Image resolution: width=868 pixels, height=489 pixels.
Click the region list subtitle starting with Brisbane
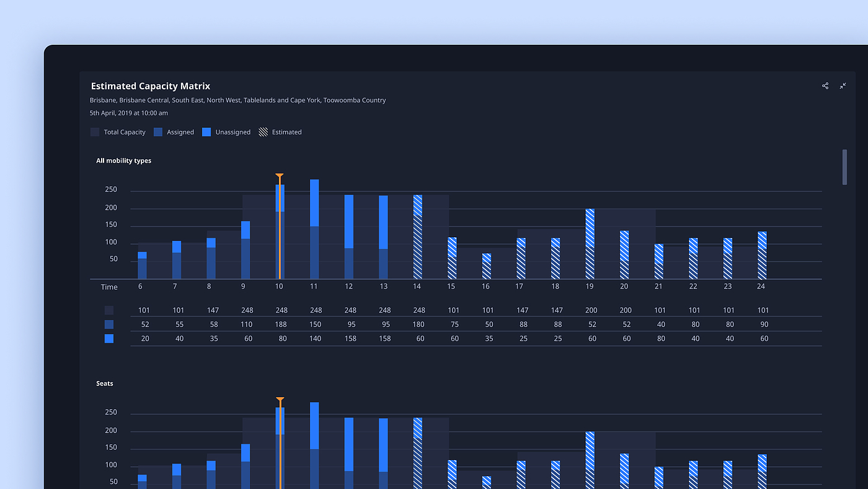tap(237, 101)
